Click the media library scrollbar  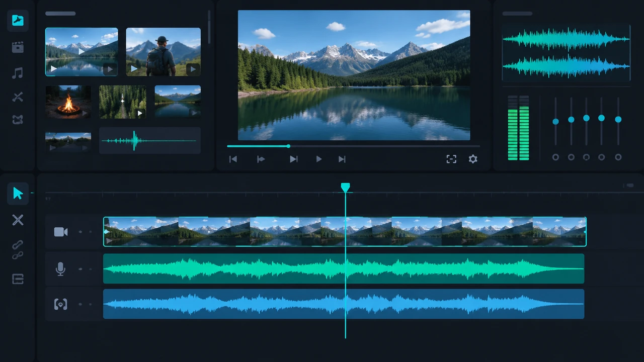209,28
